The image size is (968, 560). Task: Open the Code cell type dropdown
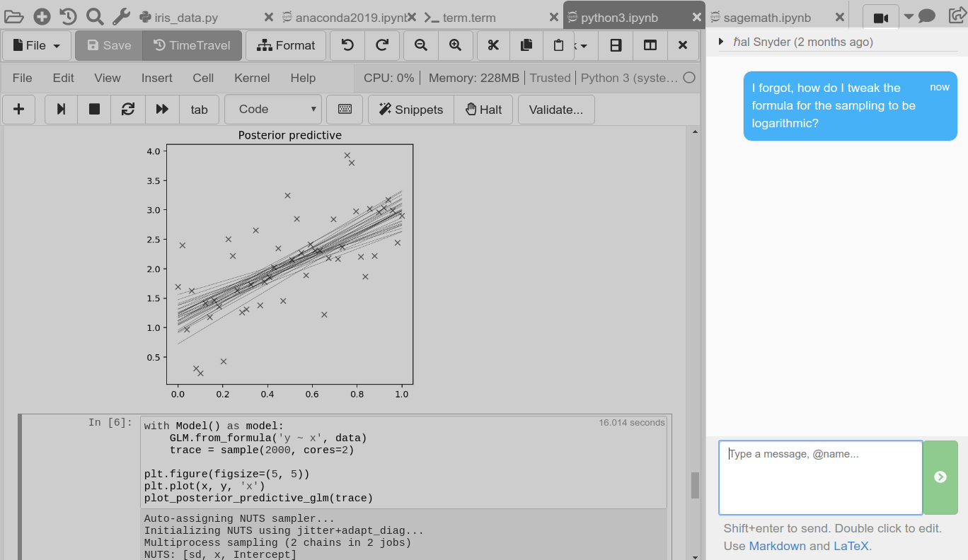point(273,110)
